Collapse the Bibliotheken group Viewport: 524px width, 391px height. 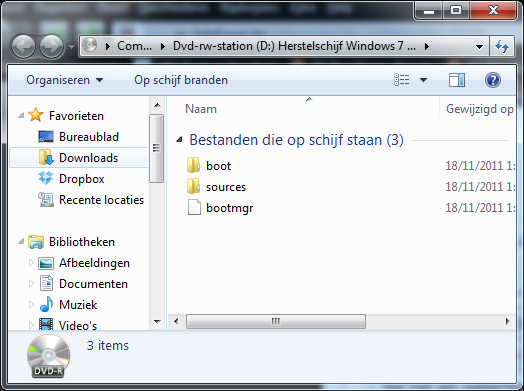pyautogui.click(x=21, y=242)
